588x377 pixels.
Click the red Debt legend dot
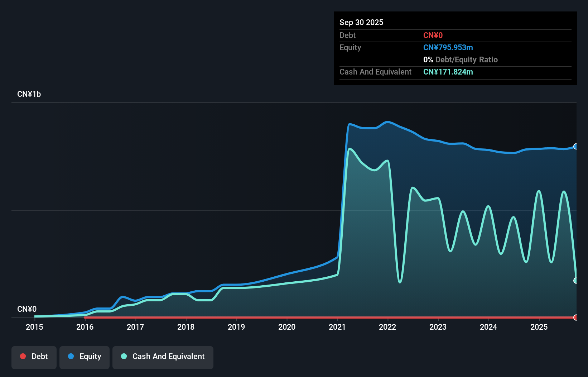tap(23, 356)
